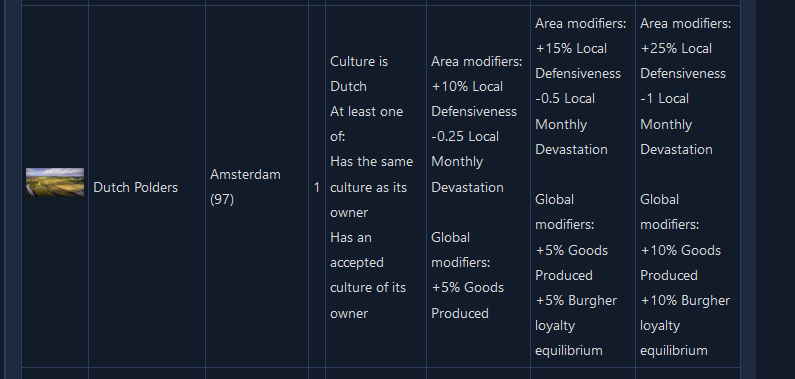
Task: Click Area modifiers heading above +10% Local Defensiveness
Action: click(x=476, y=61)
